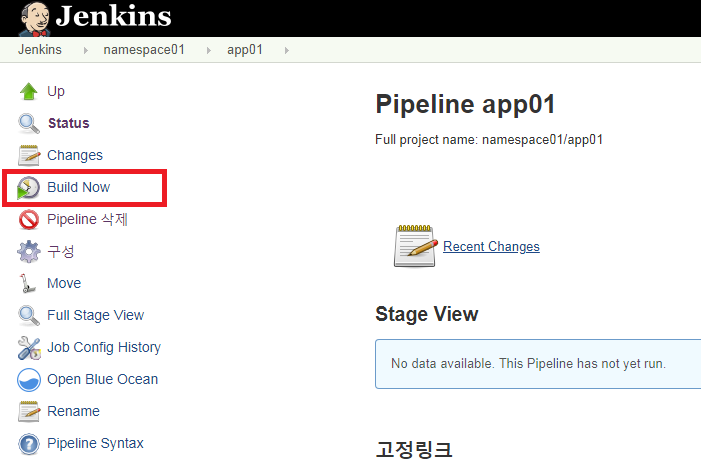The width and height of the screenshot is (701, 473).
Task: Open 구성 configuration link
Action: click(60, 251)
